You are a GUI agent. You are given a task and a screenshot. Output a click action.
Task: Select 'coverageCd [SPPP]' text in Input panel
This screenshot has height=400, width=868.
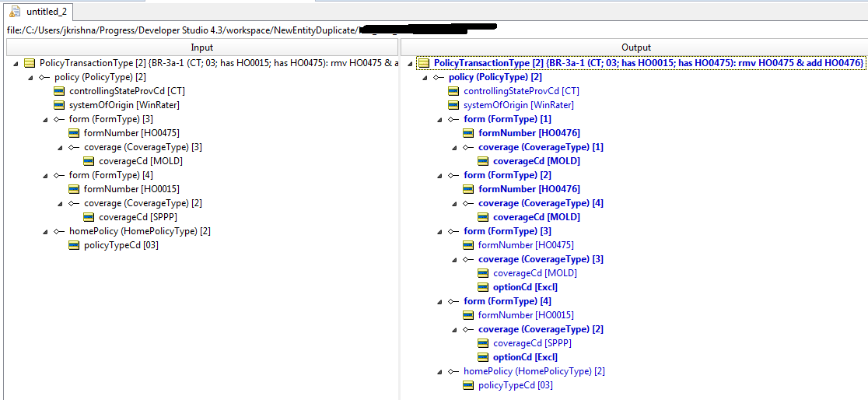(138, 217)
